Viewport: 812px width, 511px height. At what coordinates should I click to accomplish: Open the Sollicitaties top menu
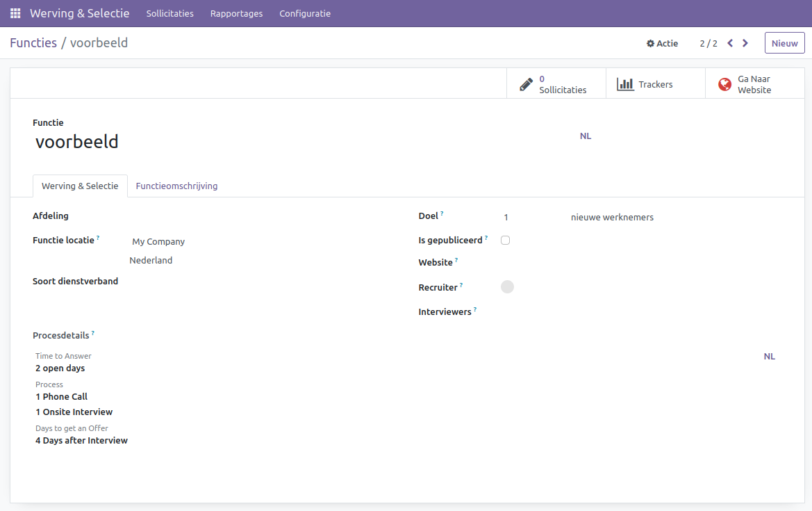click(169, 13)
